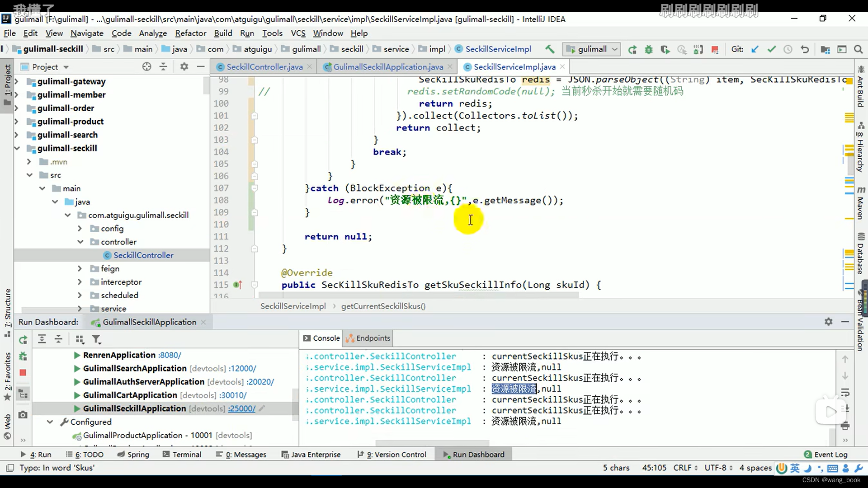Switch to SeckillController.java editor tab
Viewport: 868px width, 488px height.
coord(264,67)
